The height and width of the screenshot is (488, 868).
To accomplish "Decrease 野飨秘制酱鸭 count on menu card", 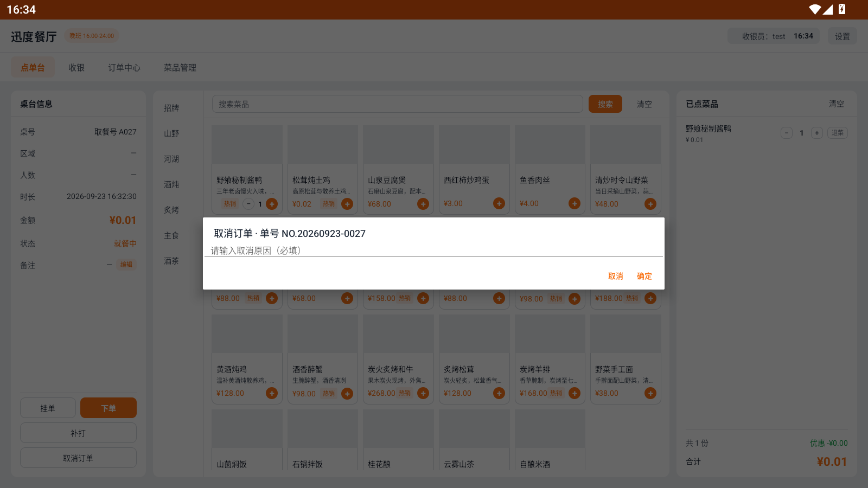I will 248,204.
